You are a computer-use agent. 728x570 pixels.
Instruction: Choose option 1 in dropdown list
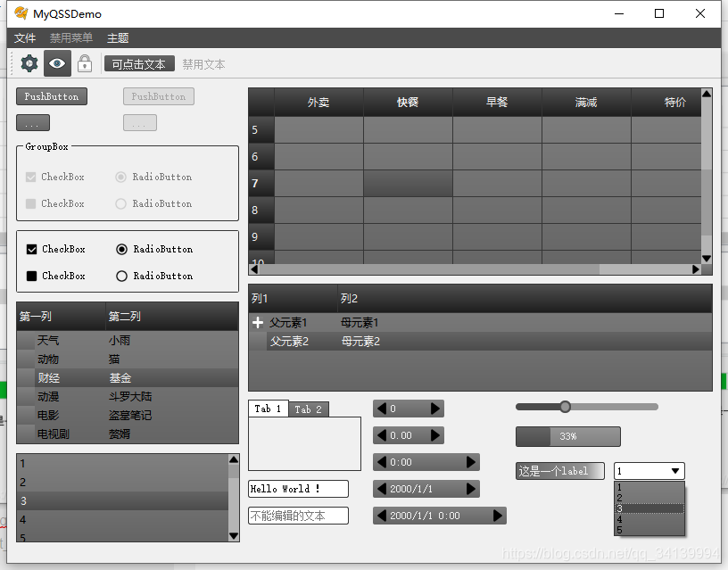coord(649,487)
